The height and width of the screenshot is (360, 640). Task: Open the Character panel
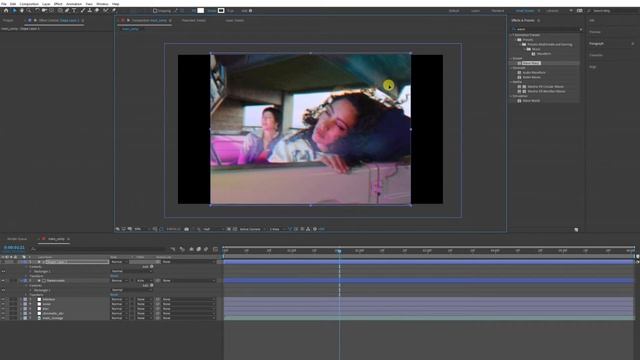point(596,55)
